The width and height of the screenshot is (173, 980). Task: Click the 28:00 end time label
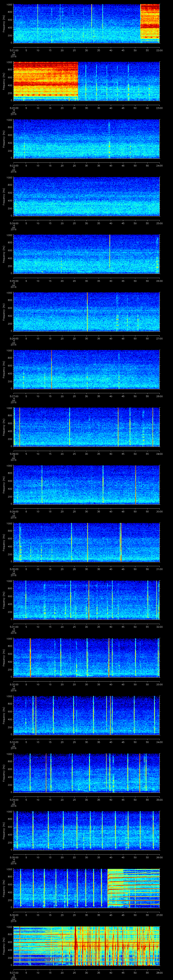tap(159, 396)
